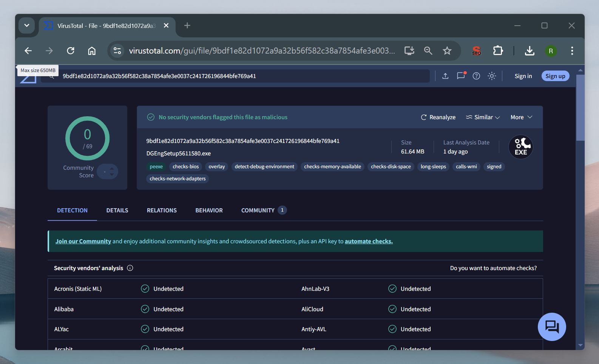This screenshot has height=364, width=599.
Task: Open the SEO extension icon
Action: point(477,51)
